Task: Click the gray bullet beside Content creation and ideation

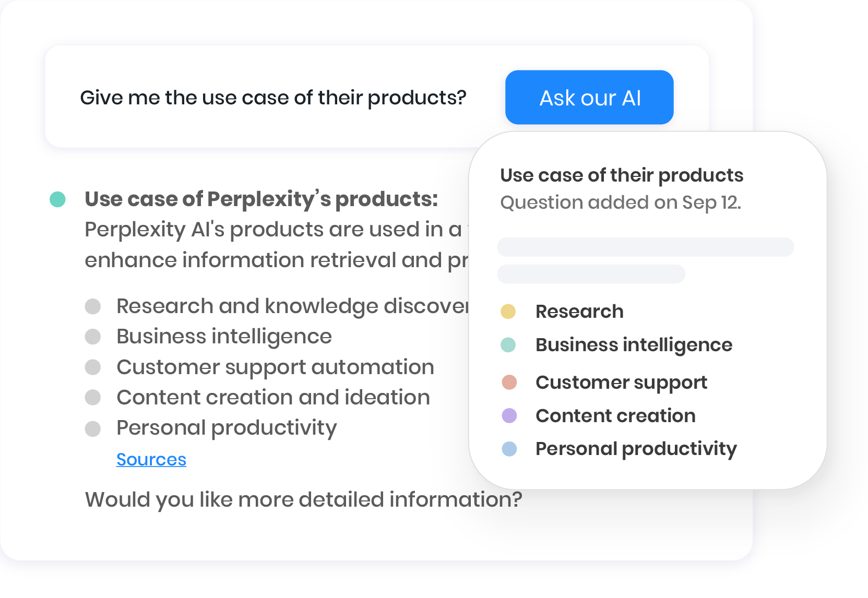Action: [93, 398]
